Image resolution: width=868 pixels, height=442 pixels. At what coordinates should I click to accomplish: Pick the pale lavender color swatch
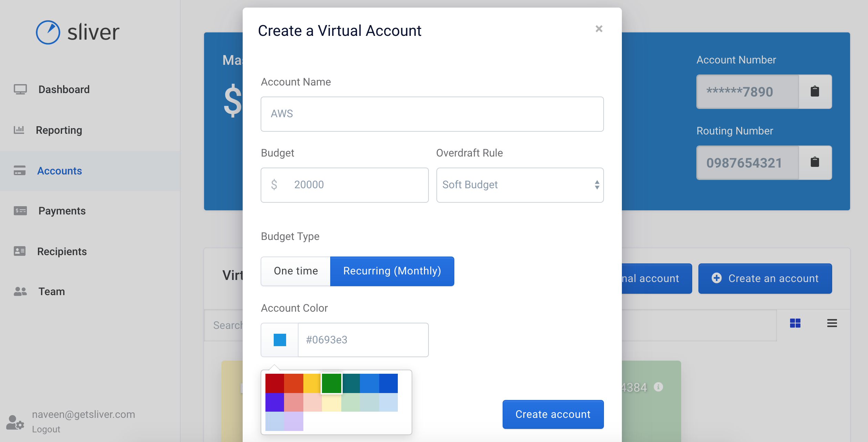[x=294, y=421]
